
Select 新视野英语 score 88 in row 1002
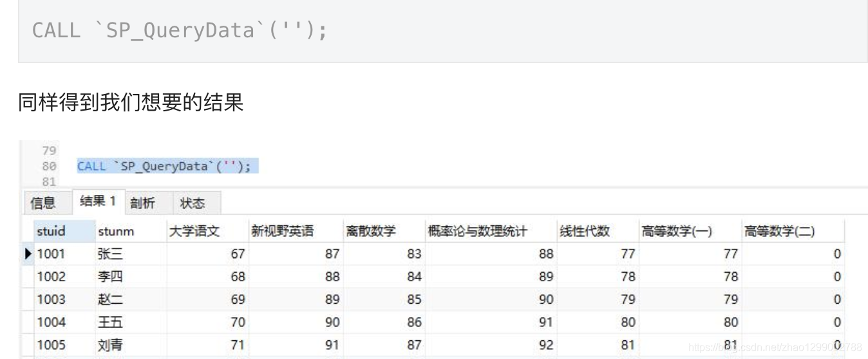pyautogui.click(x=296, y=277)
